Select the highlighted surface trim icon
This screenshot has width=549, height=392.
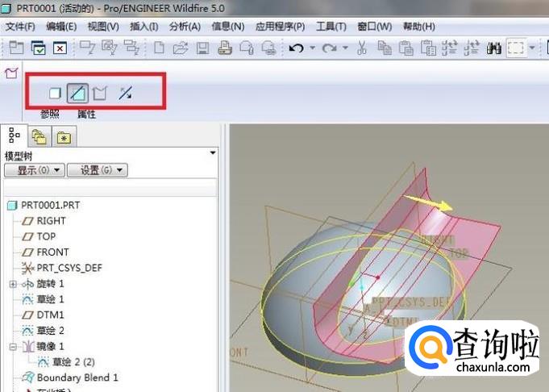tap(77, 94)
